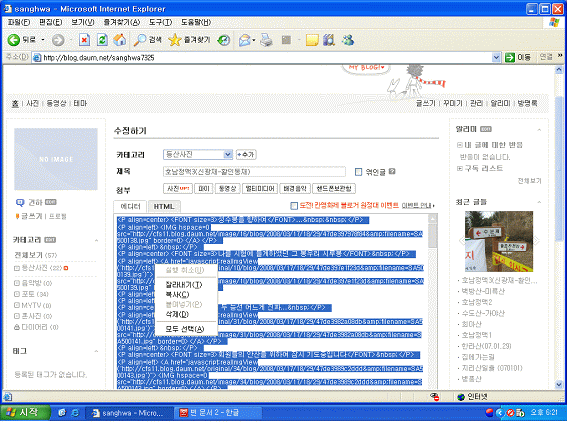
Task: Open the History clock icon
Action: [x=223, y=40]
